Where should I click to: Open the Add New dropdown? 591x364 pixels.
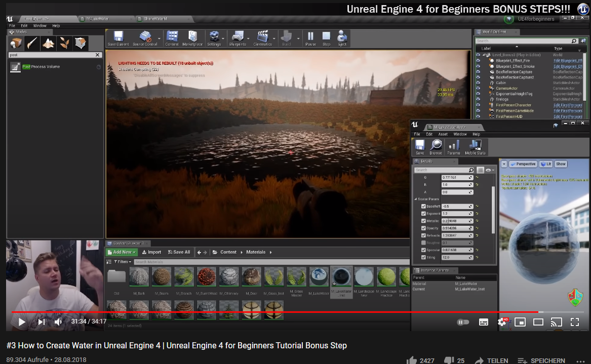pyautogui.click(x=122, y=252)
